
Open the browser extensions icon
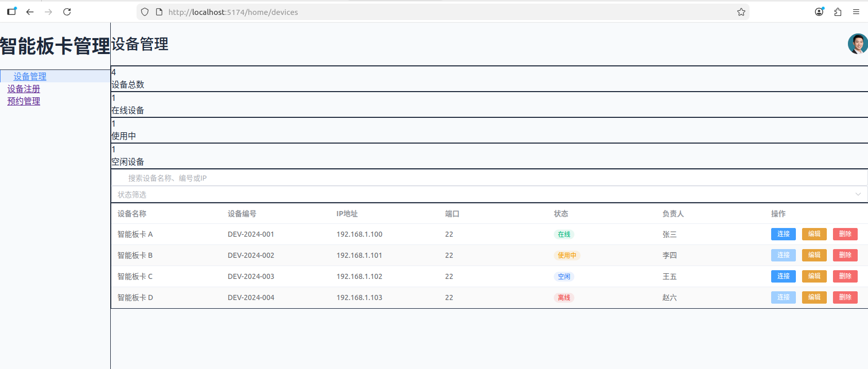(838, 12)
